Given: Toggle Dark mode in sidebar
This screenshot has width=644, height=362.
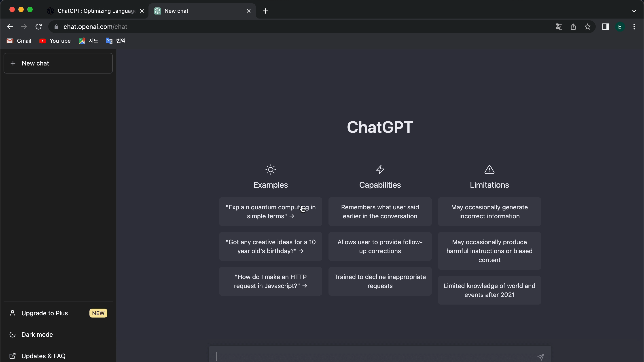Looking at the screenshot, I should click(x=58, y=335).
